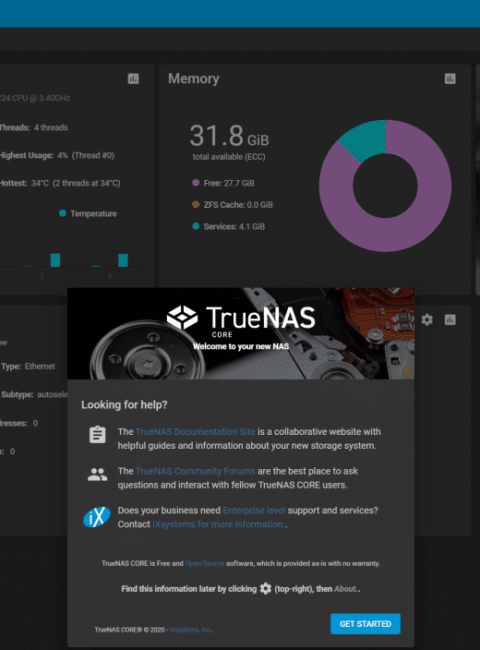Toggle the Services: 4.1 GiB legend dot
The height and width of the screenshot is (650, 480).
coord(196,226)
